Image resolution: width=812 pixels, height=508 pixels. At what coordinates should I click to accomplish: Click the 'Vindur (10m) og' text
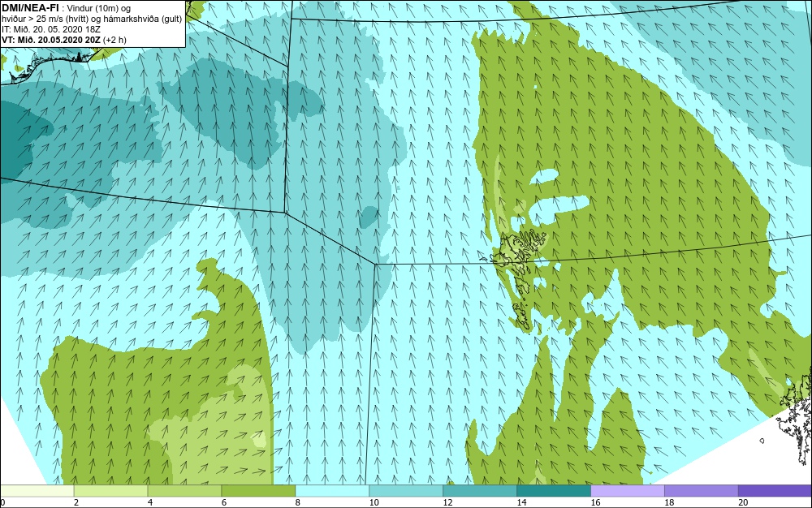pyautogui.click(x=99, y=8)
